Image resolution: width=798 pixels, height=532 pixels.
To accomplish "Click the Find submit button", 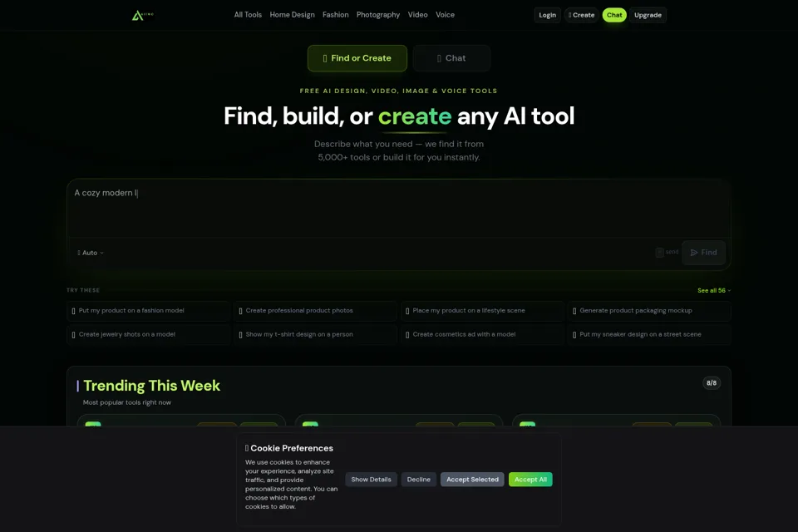I will pos(703,253).
